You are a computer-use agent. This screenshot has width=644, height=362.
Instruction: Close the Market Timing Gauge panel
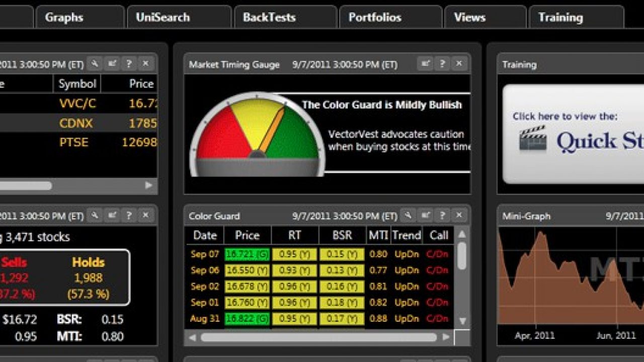click(x=459, y=64)
